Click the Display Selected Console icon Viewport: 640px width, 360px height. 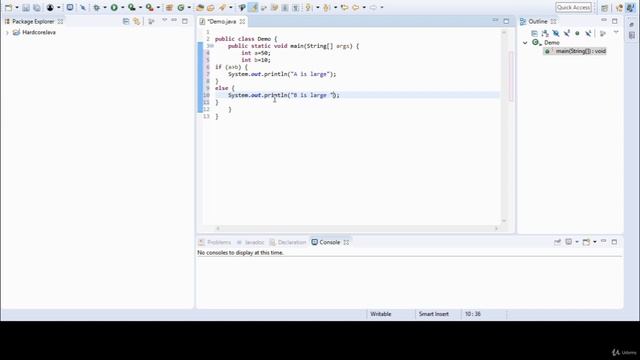(569, 242)
